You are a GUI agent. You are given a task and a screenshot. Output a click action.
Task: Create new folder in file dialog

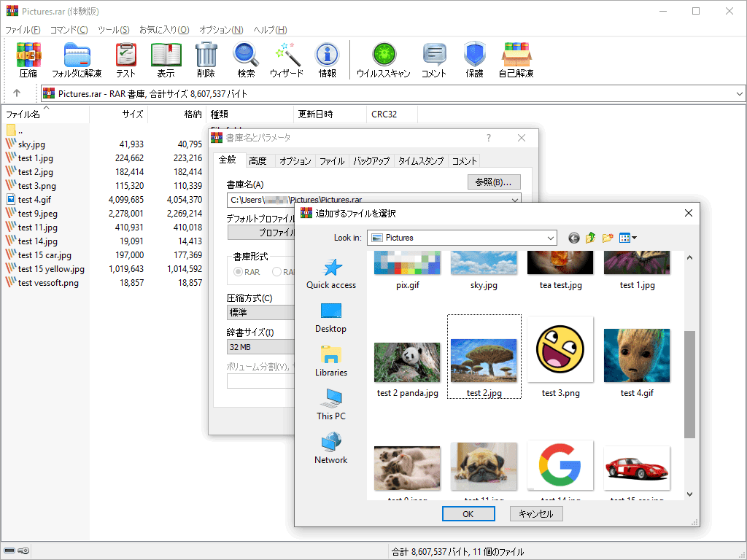[608, 238]
